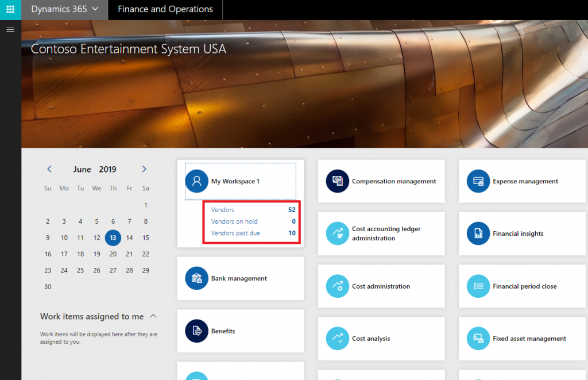Show previous month in calendar
The image size is (588, 380).
pos(49,169)
